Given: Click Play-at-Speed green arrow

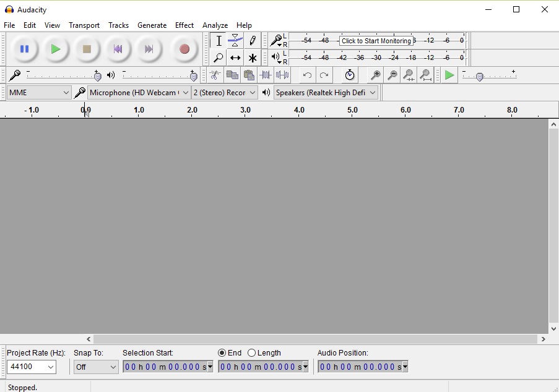Looking at the screenshot, I should [x=449, y=75].
